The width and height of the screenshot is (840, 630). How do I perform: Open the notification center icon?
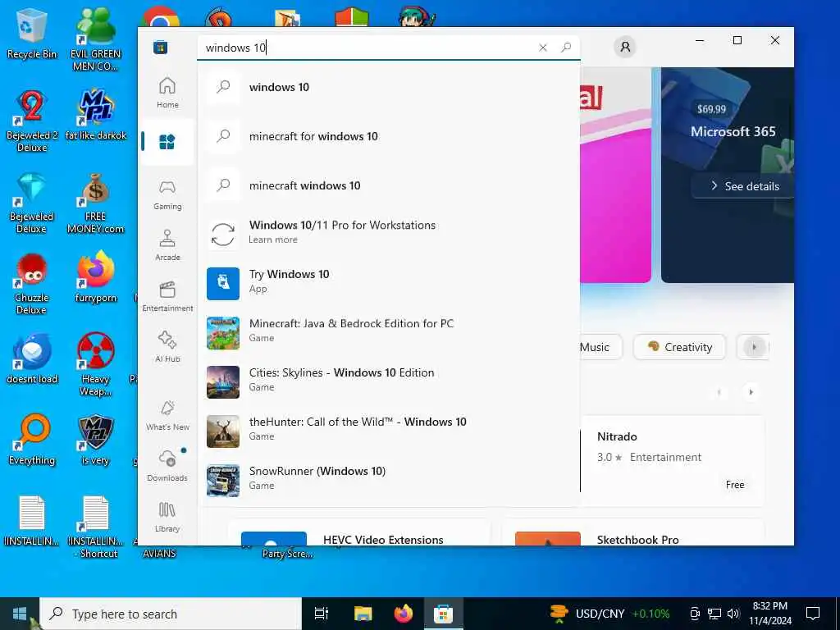pos(813,614)
